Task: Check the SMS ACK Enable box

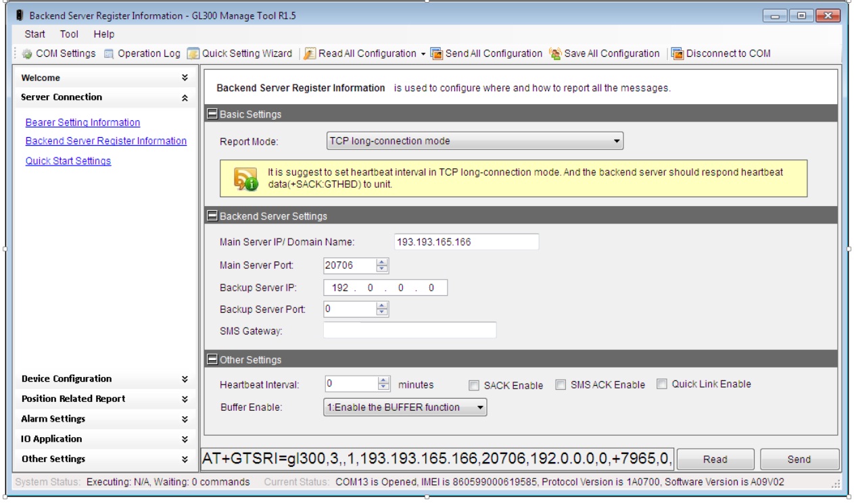Action: pos(561,384)
